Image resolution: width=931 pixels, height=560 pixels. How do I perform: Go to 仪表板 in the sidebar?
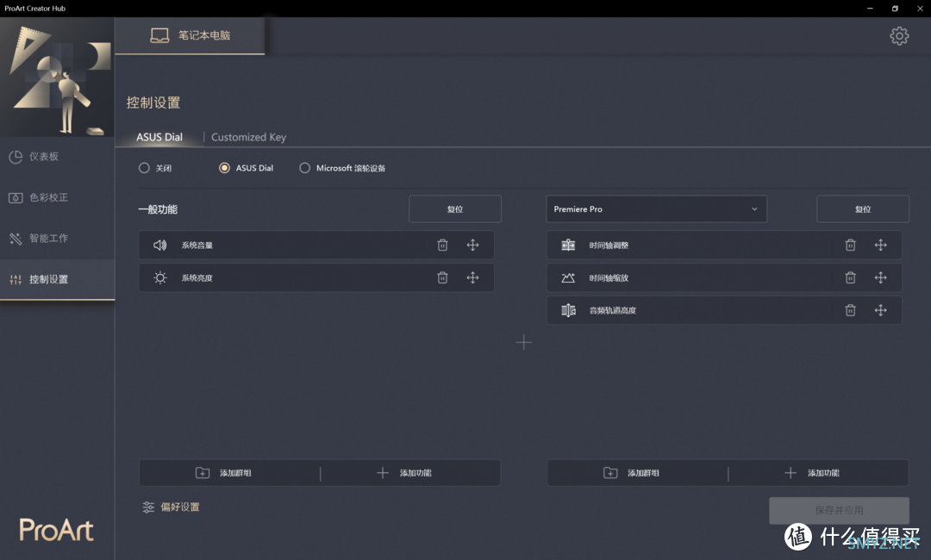(x=57, y=157)
